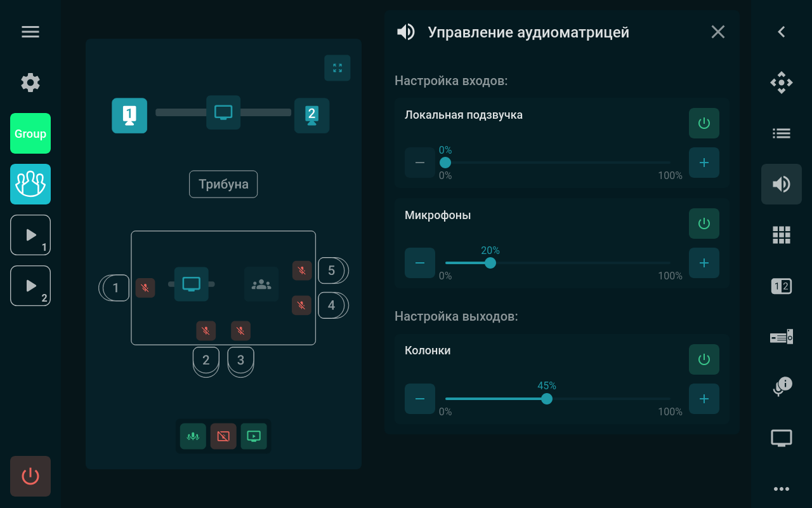Open the list view panel
The image size is (812, 508).
[x=782, y=133]
